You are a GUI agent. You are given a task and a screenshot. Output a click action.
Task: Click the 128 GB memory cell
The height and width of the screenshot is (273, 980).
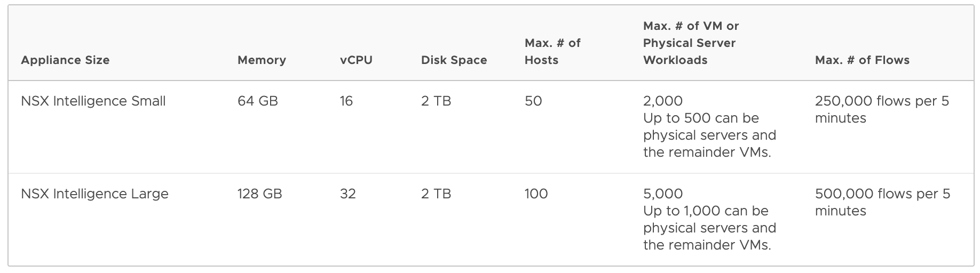pos(260,194)
